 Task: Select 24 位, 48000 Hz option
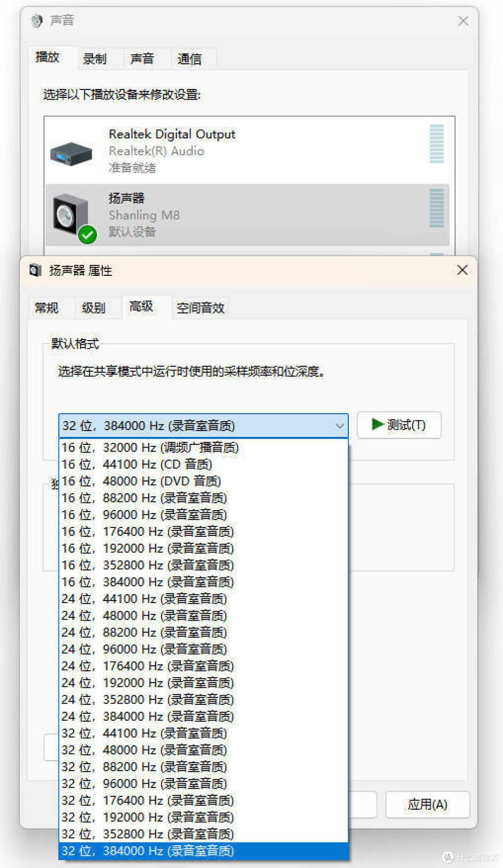[x=204, y=615]
